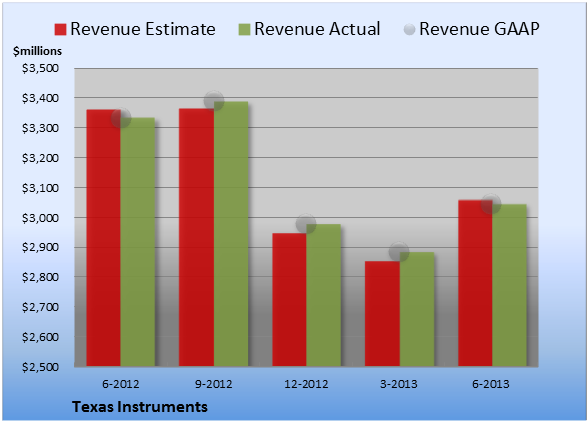
Task: Click the GAAP marker above 3-2013
Action: click(399, 252)
